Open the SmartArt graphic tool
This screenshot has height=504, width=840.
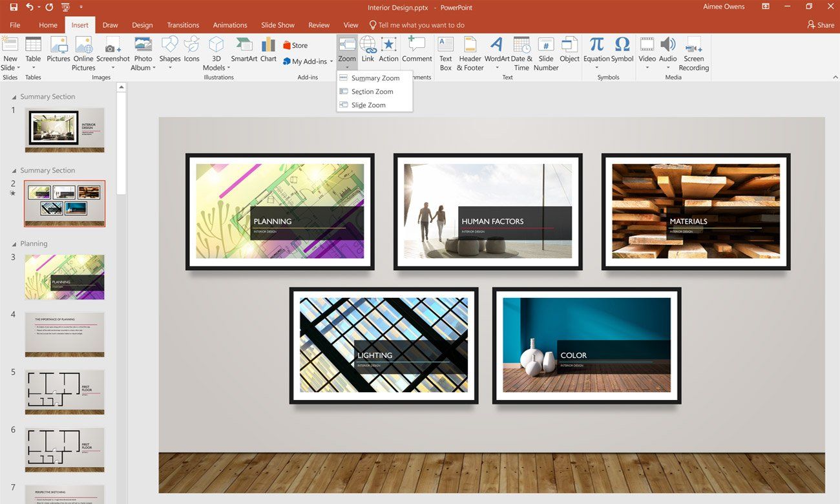tap(244, 50)
